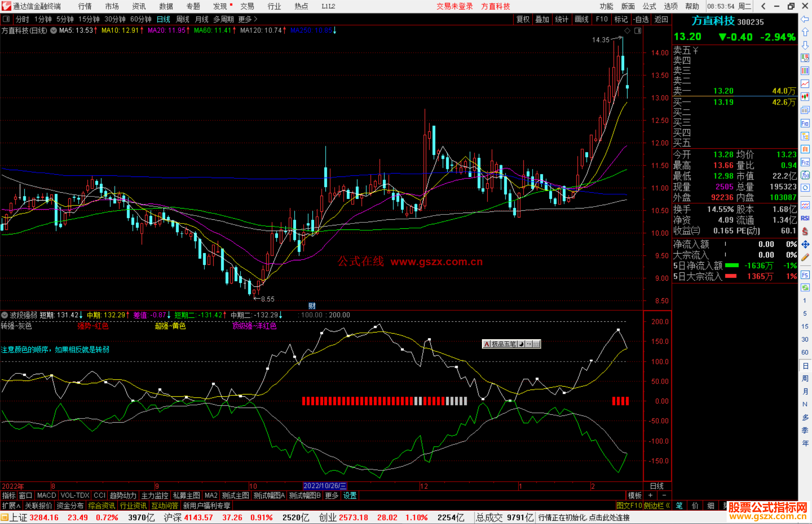Select the pencil drawing tool icon
The image size is (812, 524).
click(x=805, y=257)
